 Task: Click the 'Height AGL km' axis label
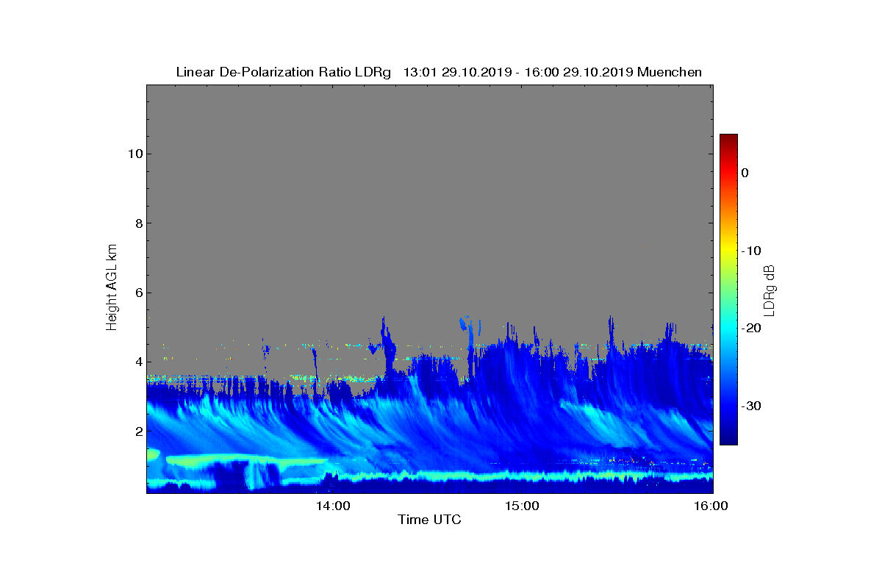point(112,289)
